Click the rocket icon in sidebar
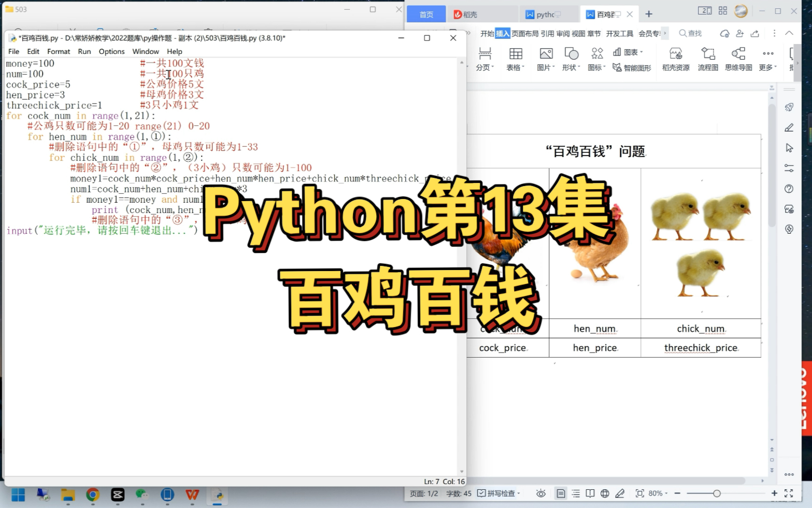 [789, 107]
